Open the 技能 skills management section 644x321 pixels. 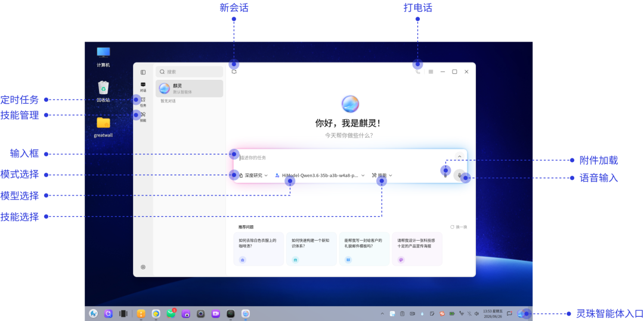click(143, 117)
